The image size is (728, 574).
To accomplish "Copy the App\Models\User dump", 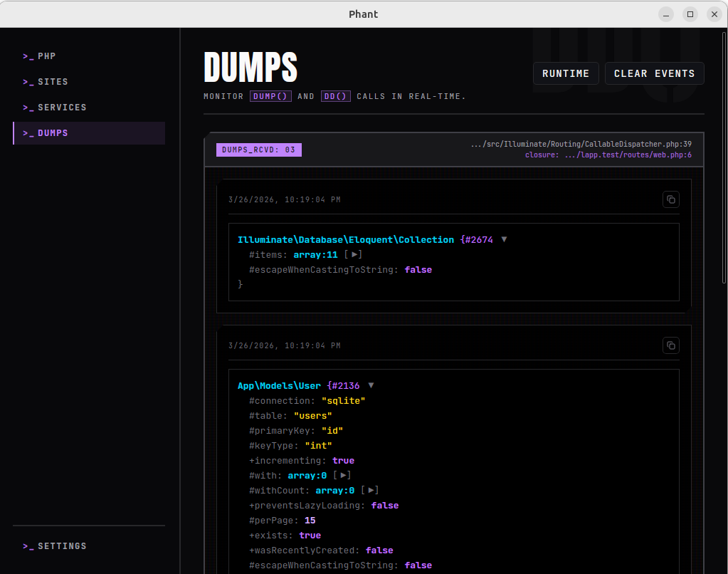I will [671, 345].
